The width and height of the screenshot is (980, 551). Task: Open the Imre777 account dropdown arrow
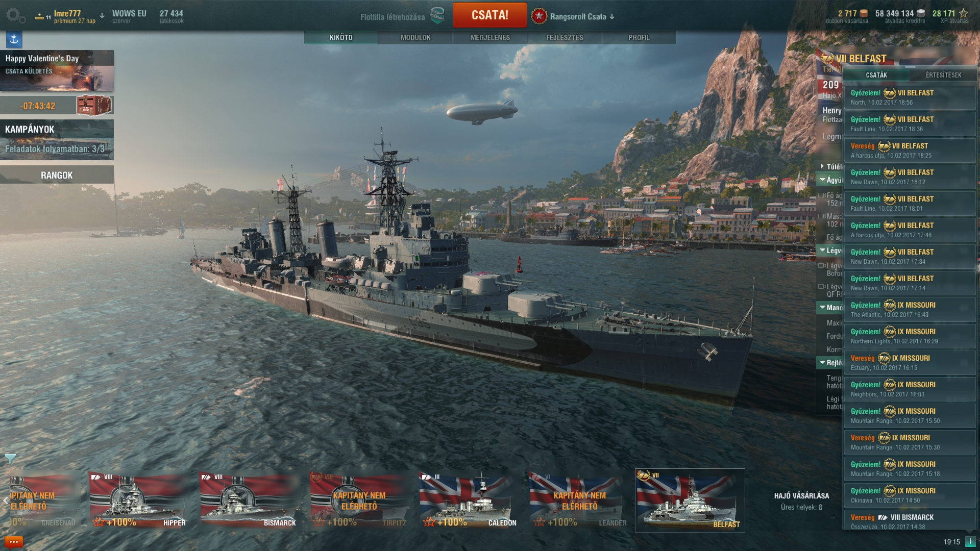tap(102, 16)
